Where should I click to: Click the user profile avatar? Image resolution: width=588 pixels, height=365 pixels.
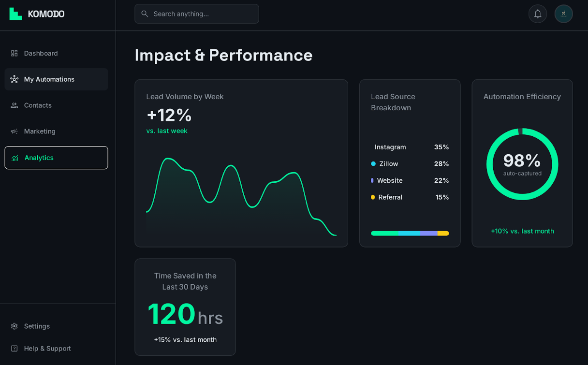(563, 14)
